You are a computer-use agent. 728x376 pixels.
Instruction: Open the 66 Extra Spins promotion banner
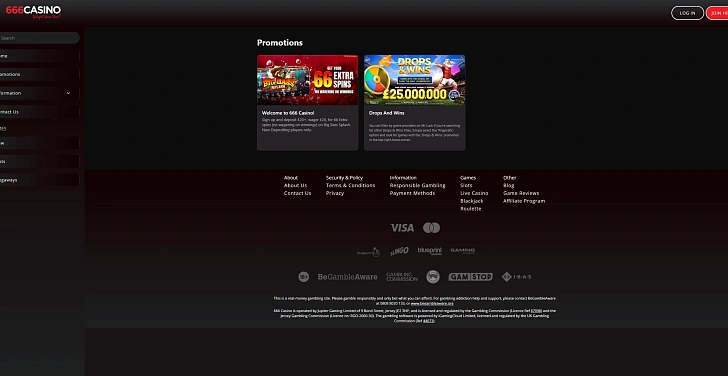[307, 80]
